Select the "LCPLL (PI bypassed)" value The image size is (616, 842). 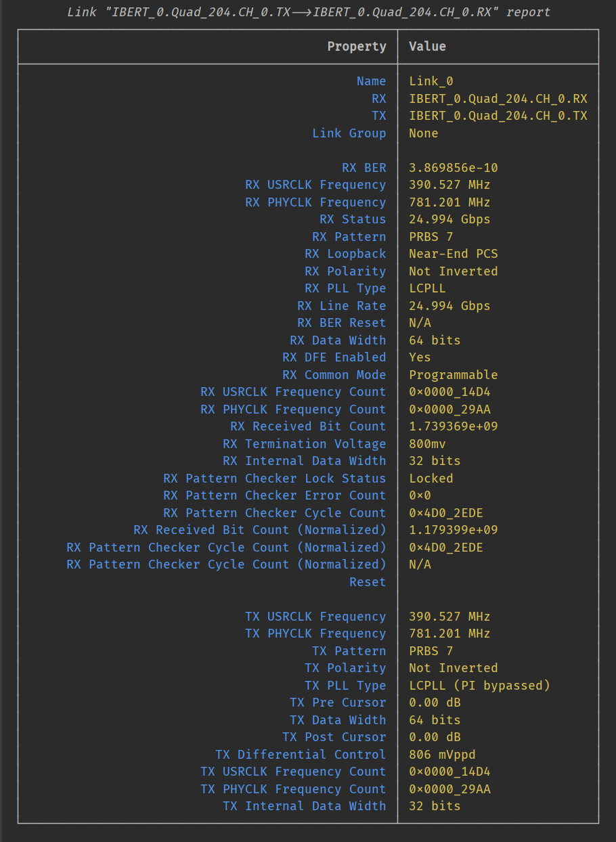(479, 686)
